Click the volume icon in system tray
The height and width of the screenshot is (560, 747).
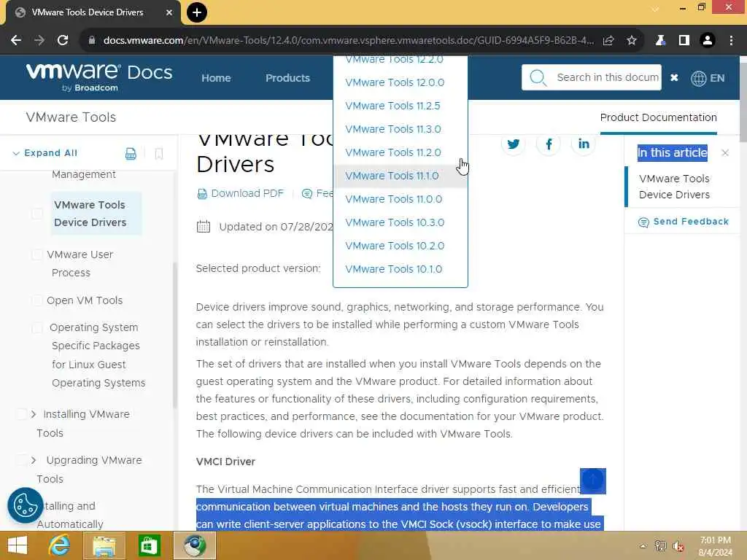[x=678, y=546]
